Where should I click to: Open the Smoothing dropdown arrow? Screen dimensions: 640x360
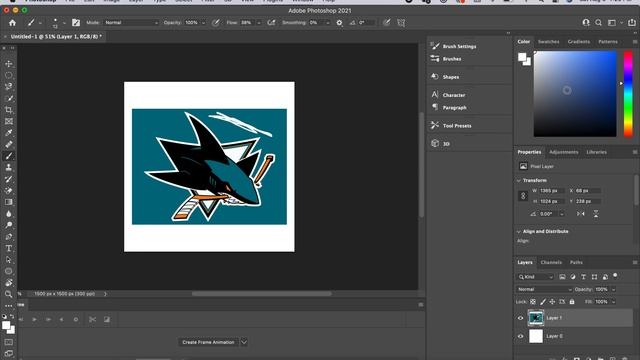328,23
